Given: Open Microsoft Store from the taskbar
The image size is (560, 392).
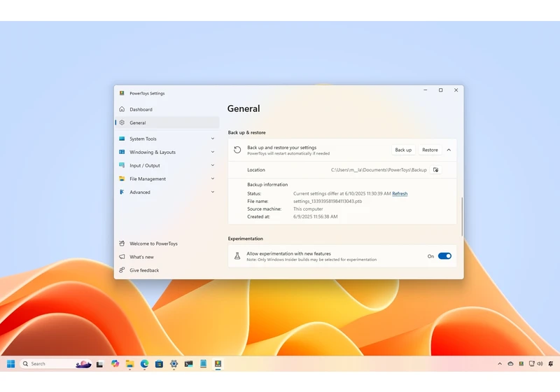Looking at the screenshot, I should pos(160,364).
